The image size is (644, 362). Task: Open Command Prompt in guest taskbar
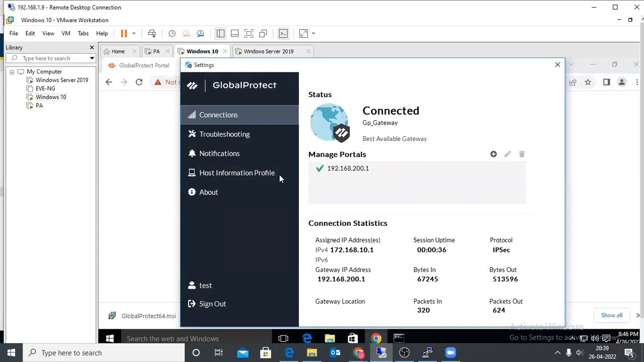399,338
